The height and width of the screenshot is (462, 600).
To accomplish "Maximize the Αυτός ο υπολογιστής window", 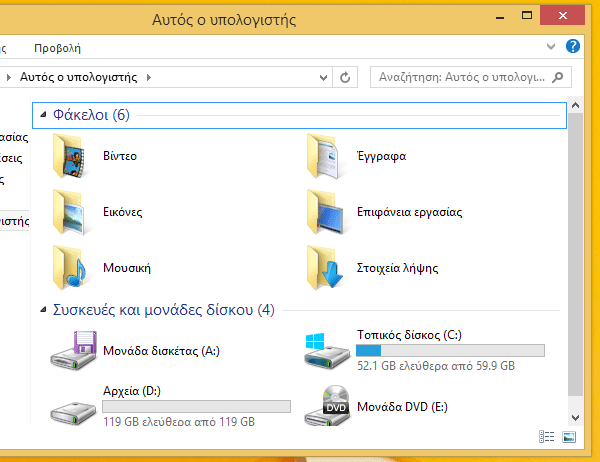I will [527, 15].
